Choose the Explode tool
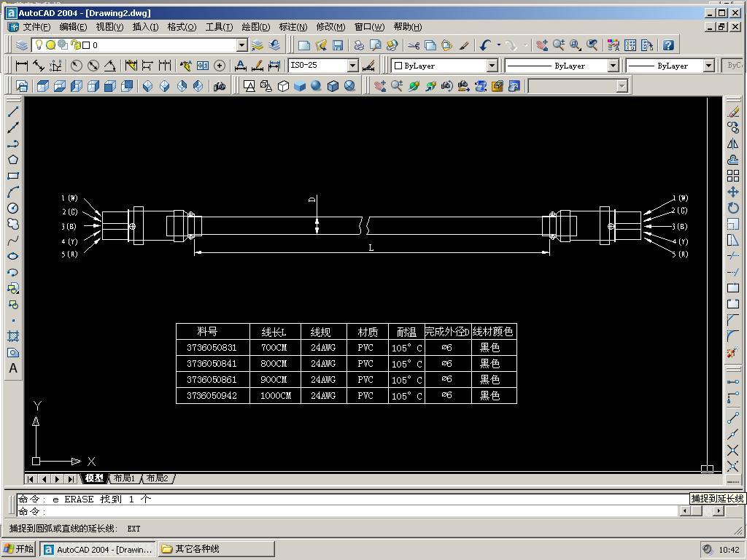The width and height of the screenshot is (747, 560). pyautogui.click(x=733, y=352)
